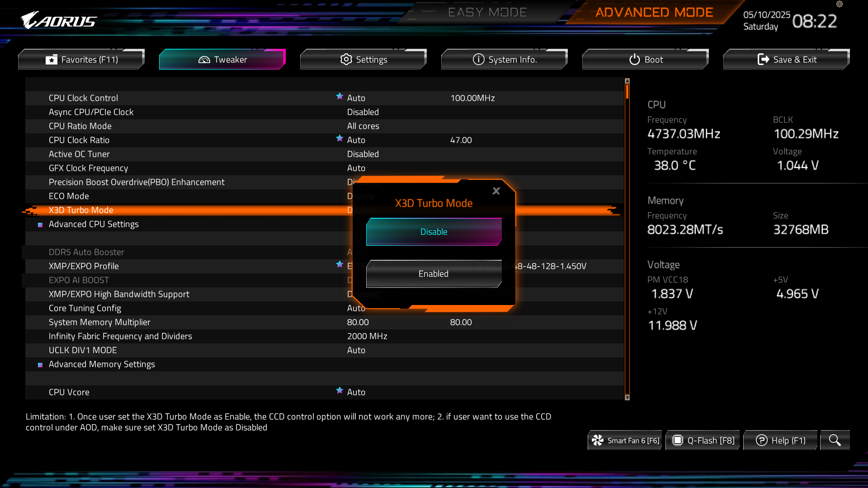This screenshot has height=488, width=868.
Task: Open the Favorites (F11) tab
Action: [81, 59]
